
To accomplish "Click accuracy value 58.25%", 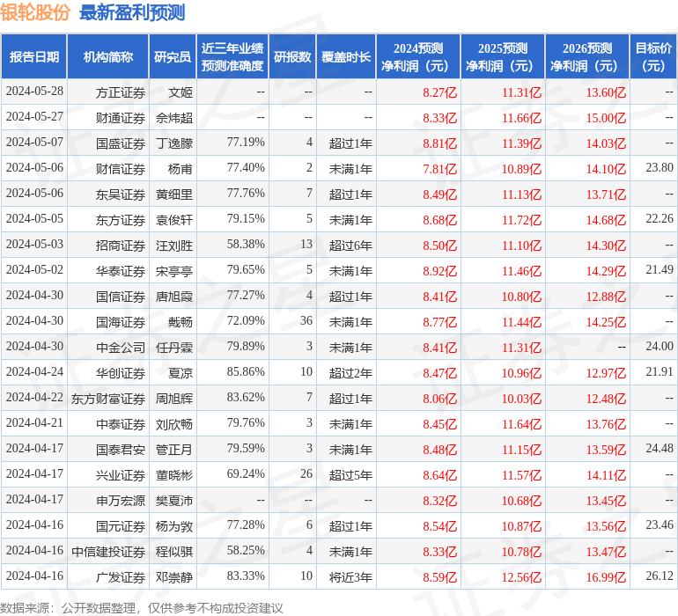I will click(246, 550).
